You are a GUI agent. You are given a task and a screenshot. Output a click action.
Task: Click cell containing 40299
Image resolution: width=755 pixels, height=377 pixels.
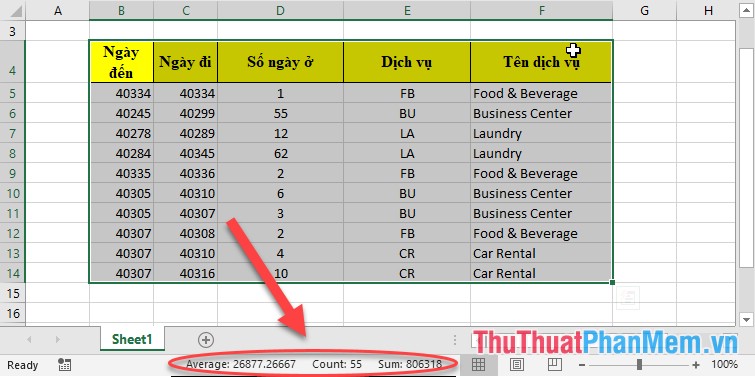click(x=185, y=113)
